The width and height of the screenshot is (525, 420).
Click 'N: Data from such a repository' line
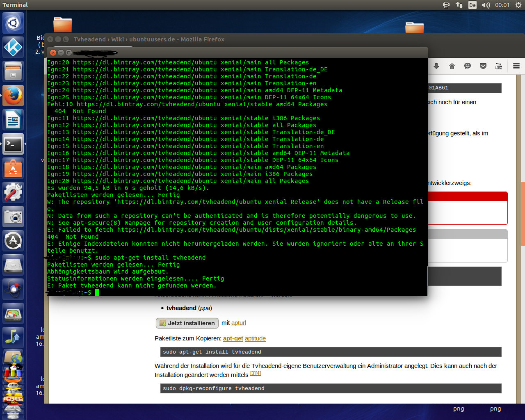pyautogui.click(x=232, y=216)
